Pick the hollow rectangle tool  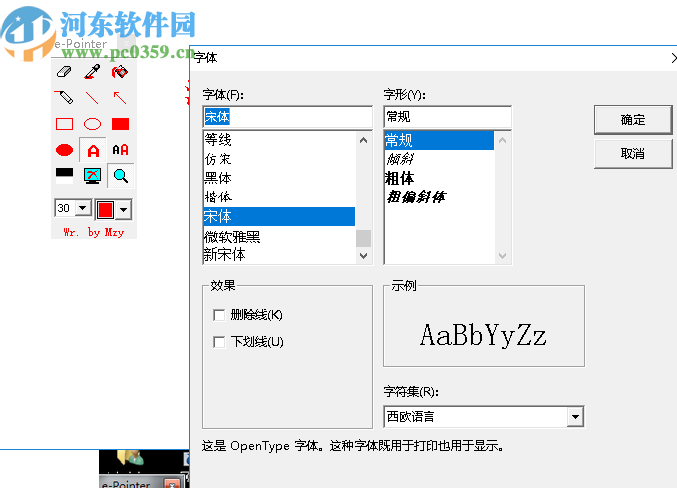click(x=64, y=124)
